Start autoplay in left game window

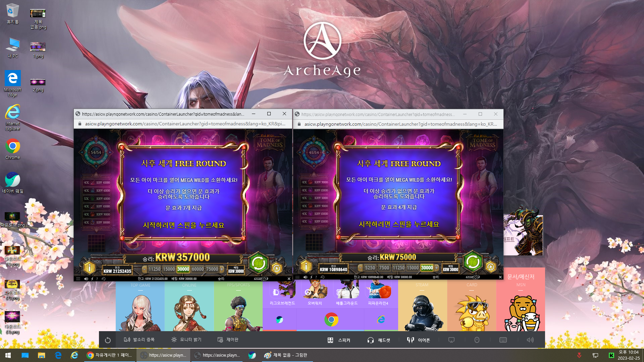point(277,268)
